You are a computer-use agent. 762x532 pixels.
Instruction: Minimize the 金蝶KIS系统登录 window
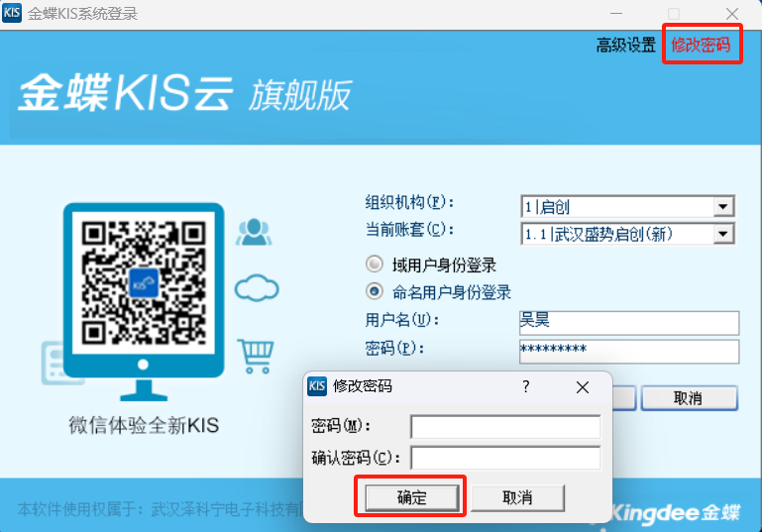pyautogui.click(x=616, y=14)
